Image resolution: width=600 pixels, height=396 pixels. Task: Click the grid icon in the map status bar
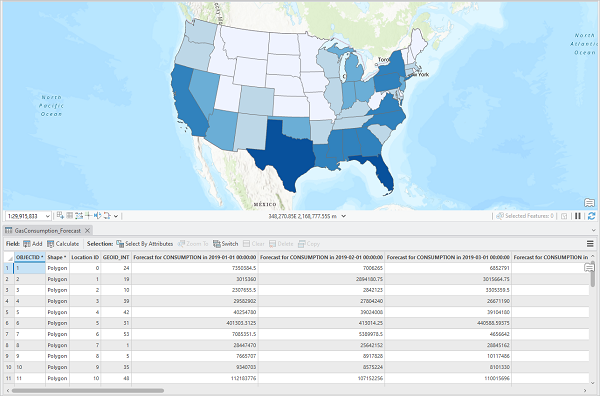(x=69, y=216)
